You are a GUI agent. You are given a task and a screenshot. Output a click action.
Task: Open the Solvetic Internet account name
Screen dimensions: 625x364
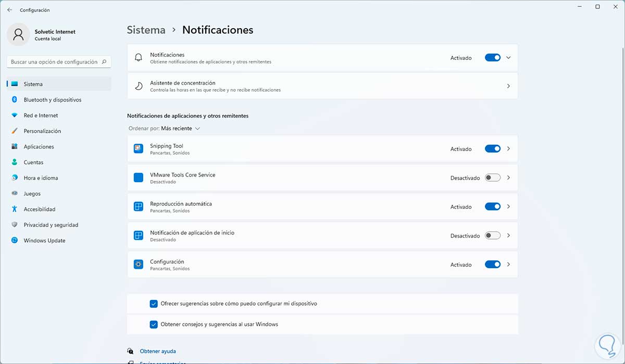tap(55, 32)
